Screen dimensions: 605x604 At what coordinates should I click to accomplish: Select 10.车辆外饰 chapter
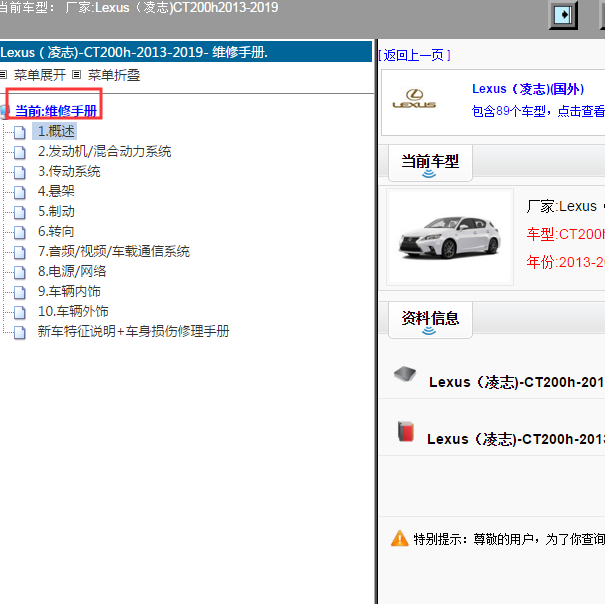click(x=73, y=311)
